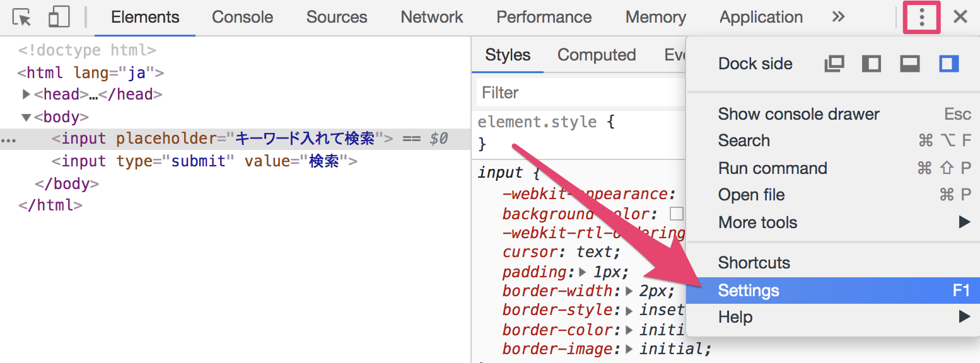Screen dimensions: 980x363
Task: Close DevTools with the X icon
Action: coord(960,18)
